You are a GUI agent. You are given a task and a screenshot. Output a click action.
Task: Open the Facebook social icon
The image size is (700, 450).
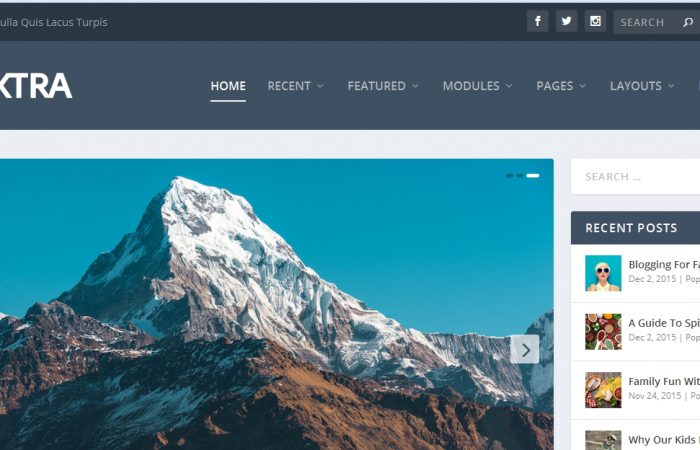(538, 21)
